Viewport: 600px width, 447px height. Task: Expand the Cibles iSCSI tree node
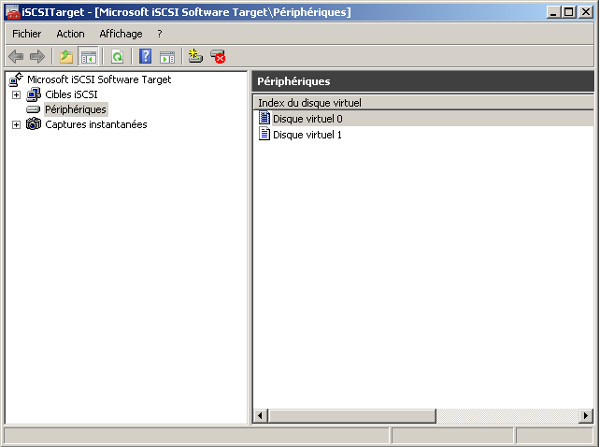coord(16,95)
